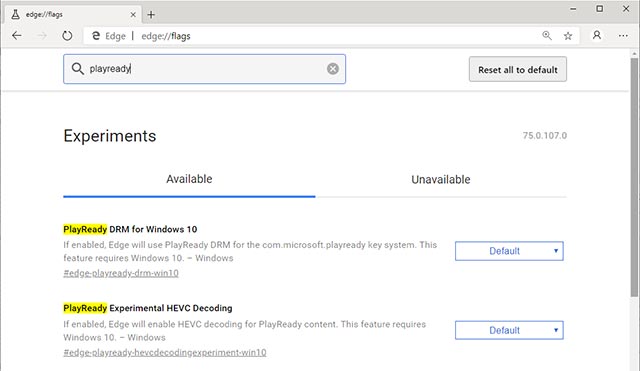Click the forward navigation arrow

[42, 36]
